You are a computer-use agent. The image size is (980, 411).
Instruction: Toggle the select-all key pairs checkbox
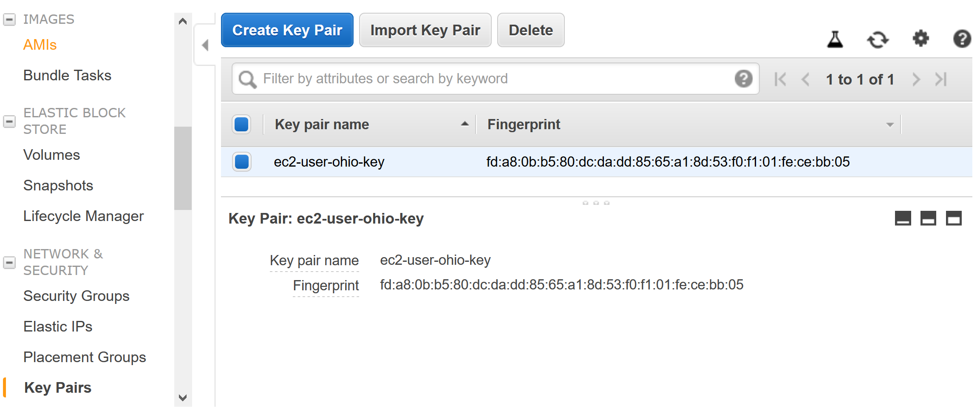point(241,125)
